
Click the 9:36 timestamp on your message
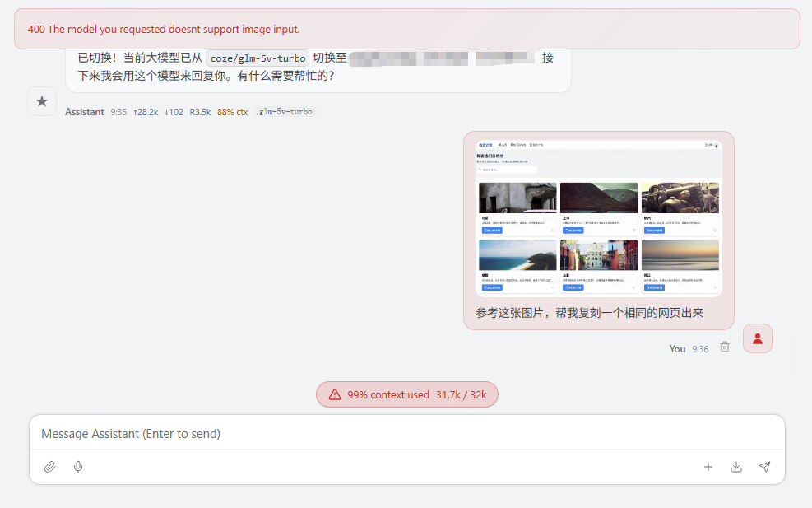pos(700,348)
